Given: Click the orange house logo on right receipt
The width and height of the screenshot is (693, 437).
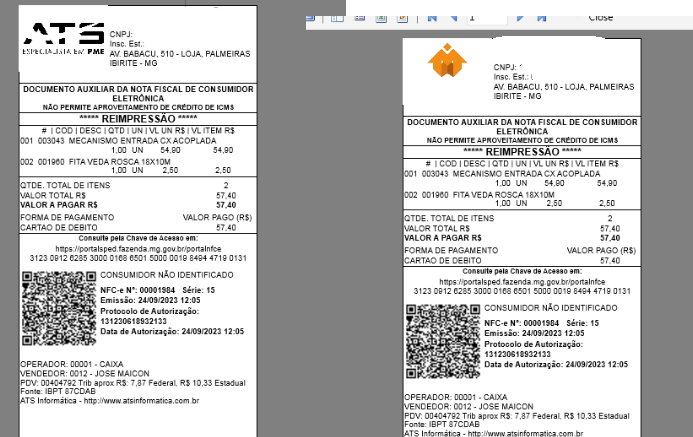Looking at the screenshot, I should [x=447, y=61].
